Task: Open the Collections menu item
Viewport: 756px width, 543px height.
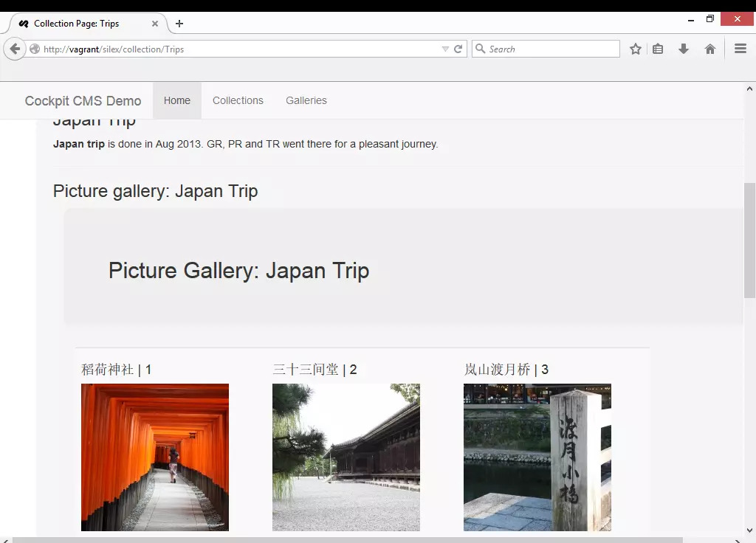Action: [238, 100]
